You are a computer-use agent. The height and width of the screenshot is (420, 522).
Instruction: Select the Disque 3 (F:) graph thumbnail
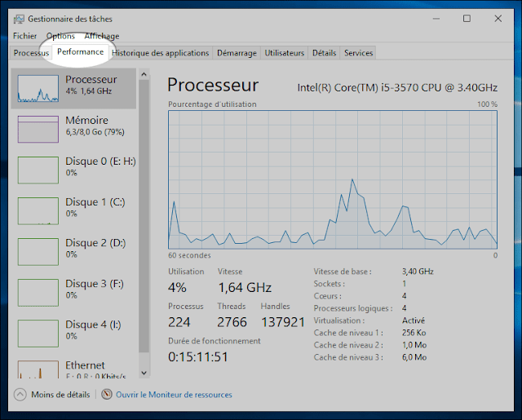point(38,293)
